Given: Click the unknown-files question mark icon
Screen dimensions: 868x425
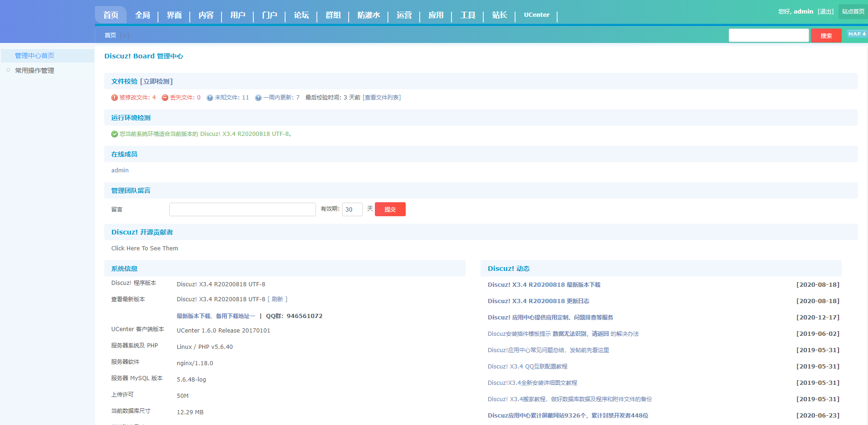Looking at the screenshot, I should tap(210, 98).
